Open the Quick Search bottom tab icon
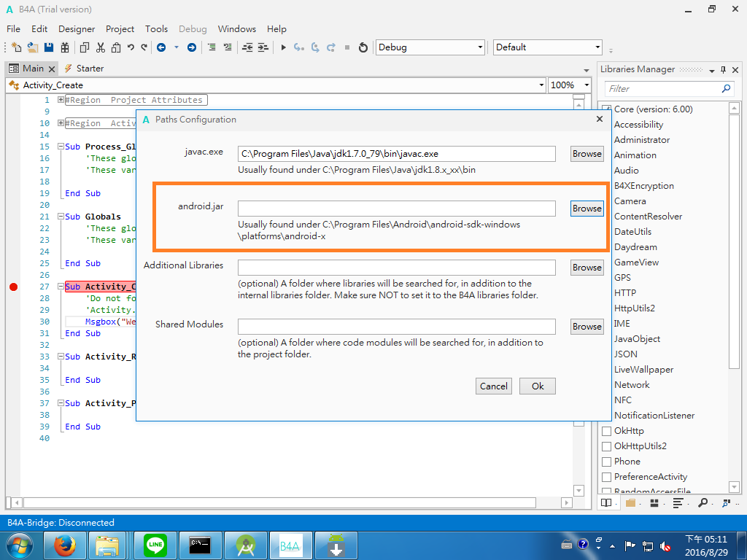This screenshot has width=747, height=560. 703,503
